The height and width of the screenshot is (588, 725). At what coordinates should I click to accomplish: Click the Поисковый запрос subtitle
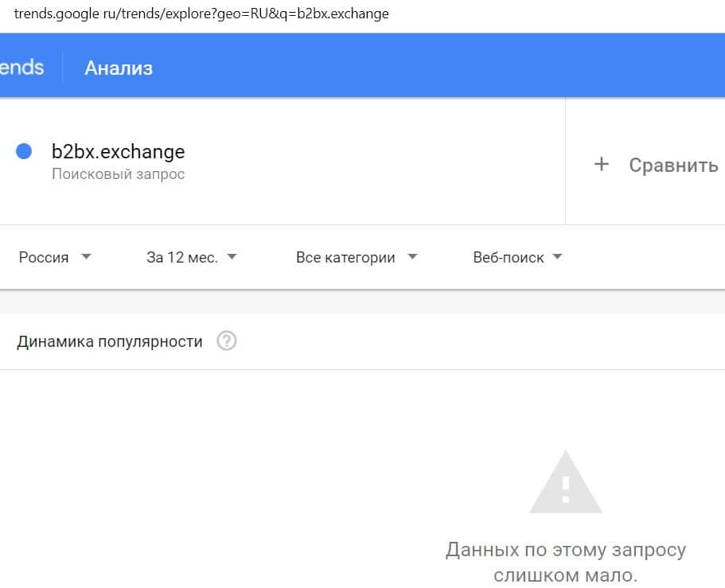(118, 173)
